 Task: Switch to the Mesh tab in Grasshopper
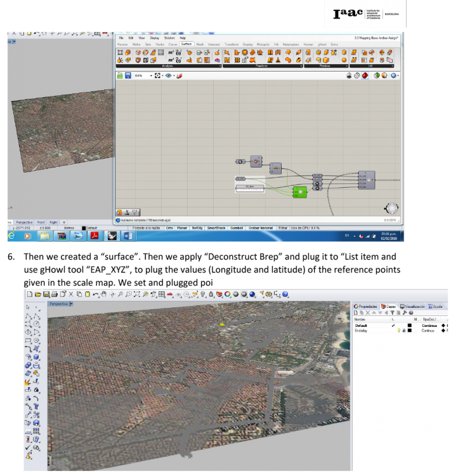point(199,44)
